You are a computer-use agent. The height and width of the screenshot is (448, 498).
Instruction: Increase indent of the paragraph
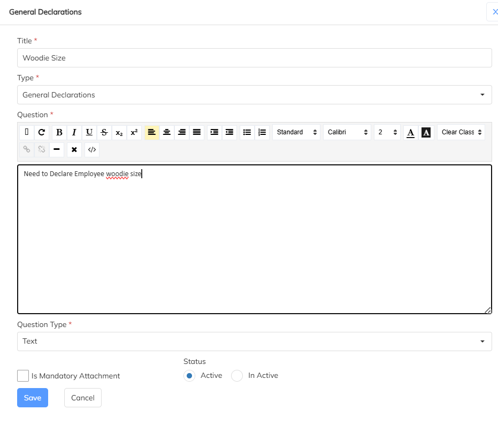(214, 132)
